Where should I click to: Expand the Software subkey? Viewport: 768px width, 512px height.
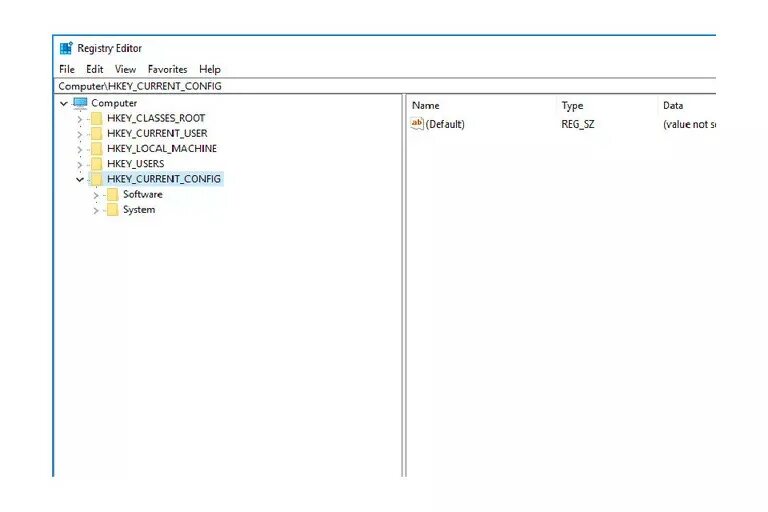[96, 195]
